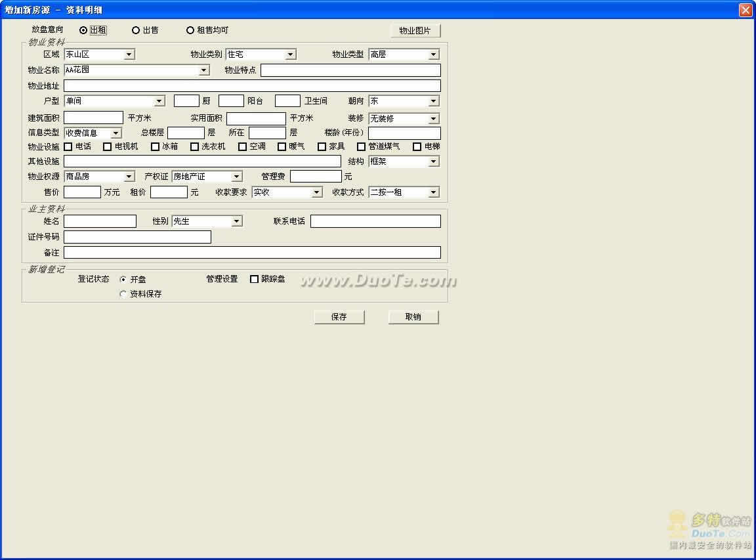Open the 装修 dropdown showing 无装修
The image size is (756, 560).
pos(433,119)
